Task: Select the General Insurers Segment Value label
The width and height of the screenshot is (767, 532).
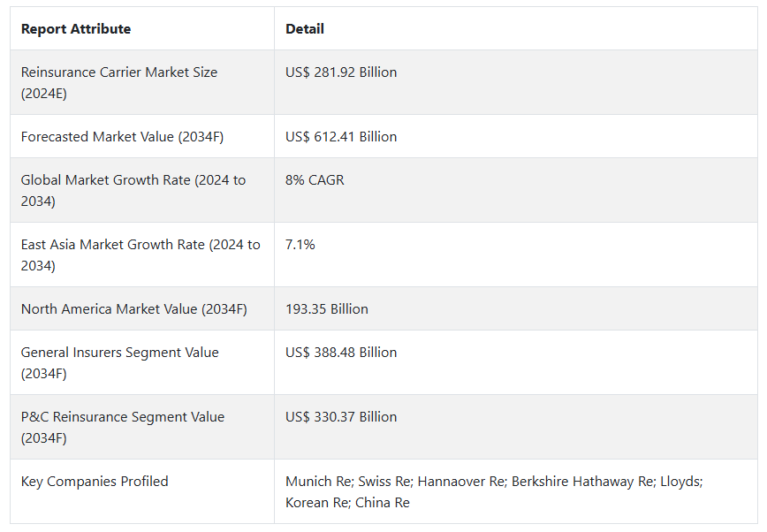Action: [x=119, y=362]
